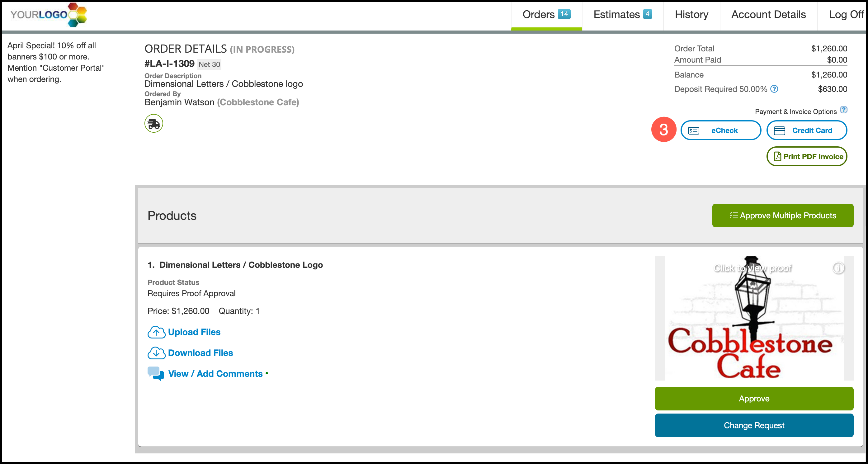The image size is (868, 464).
Task: Go to the History tab
Action: click(691, 15)
